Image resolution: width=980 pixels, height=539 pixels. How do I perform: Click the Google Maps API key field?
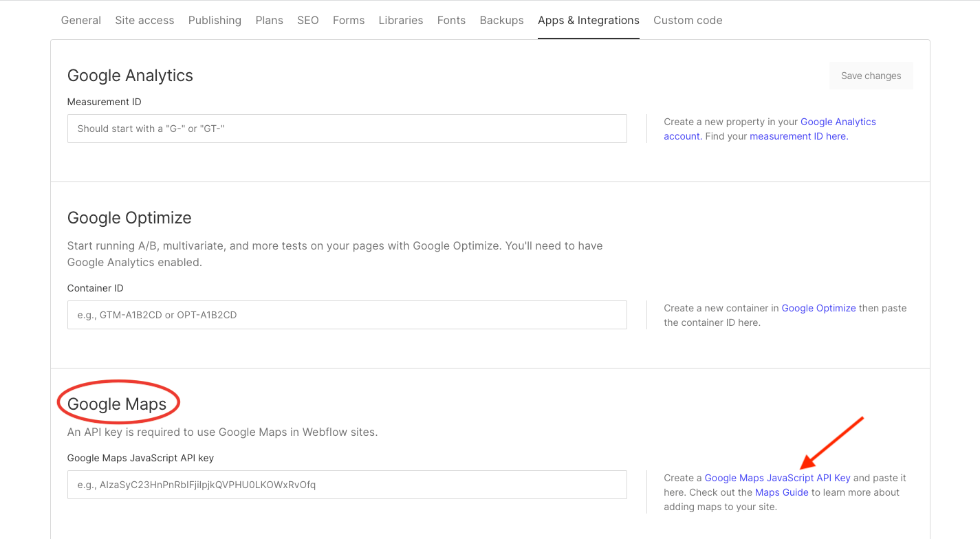(347, 484)
